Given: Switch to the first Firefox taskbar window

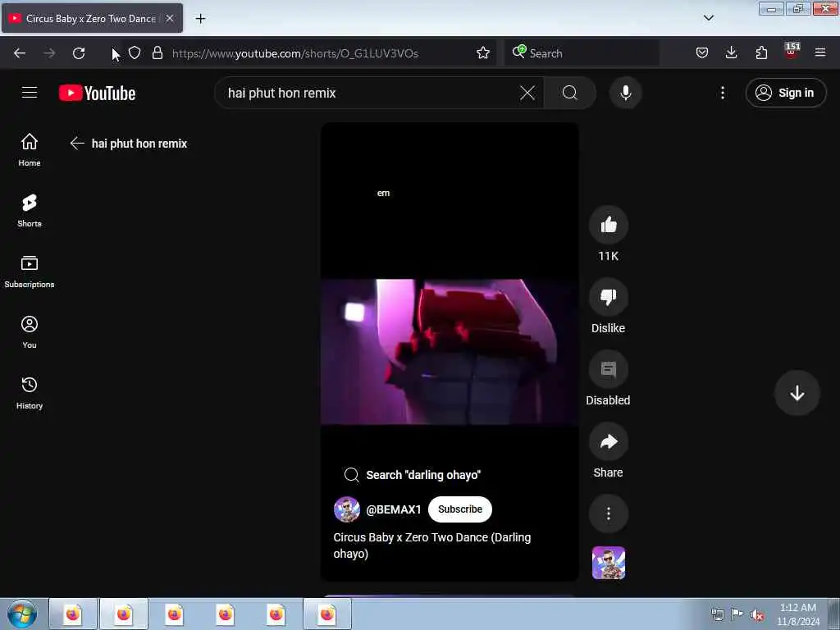Looking at the screenshot, I should tap(73, 614).
